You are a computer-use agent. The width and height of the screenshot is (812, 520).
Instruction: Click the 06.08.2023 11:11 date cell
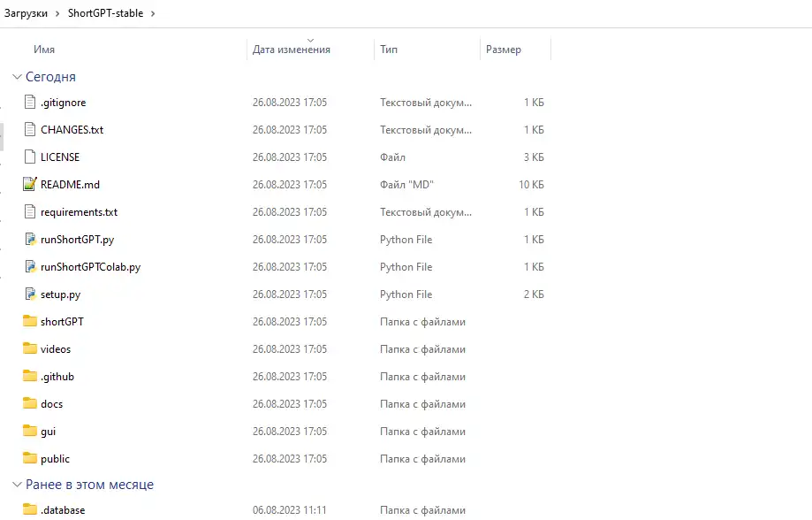tap(290, 510)
